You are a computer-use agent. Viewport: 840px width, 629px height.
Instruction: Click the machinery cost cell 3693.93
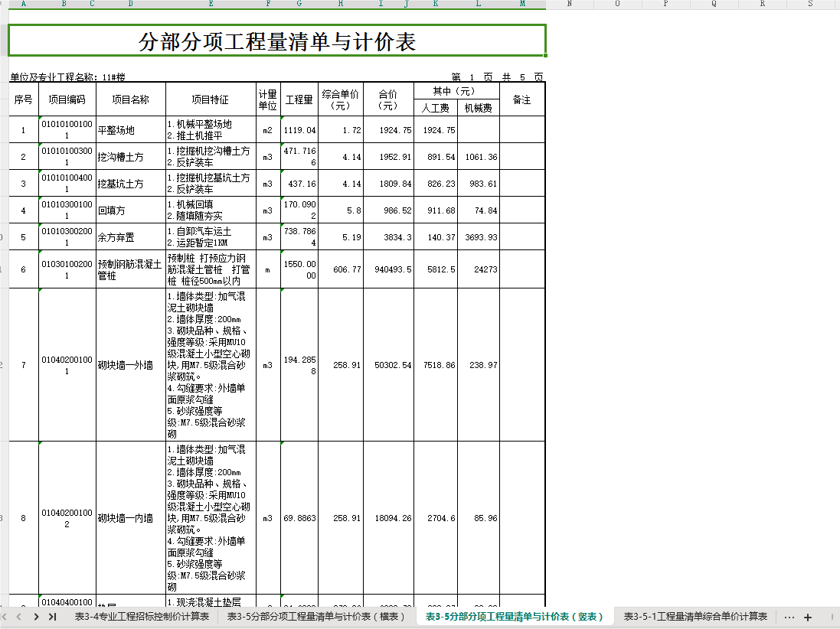point(479,236)
